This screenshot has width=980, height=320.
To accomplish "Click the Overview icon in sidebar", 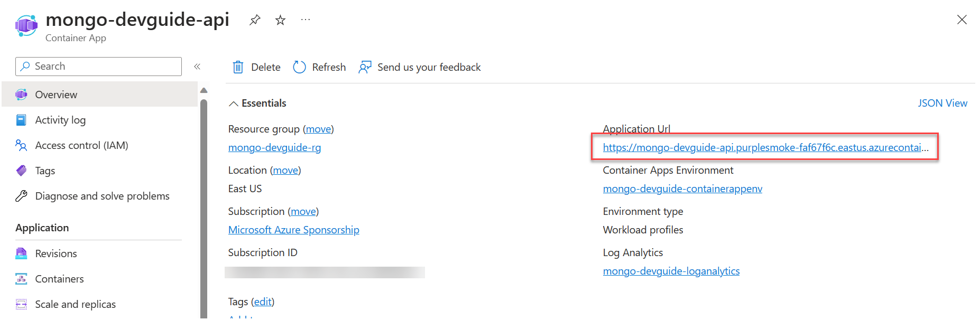I will (21, 95).
